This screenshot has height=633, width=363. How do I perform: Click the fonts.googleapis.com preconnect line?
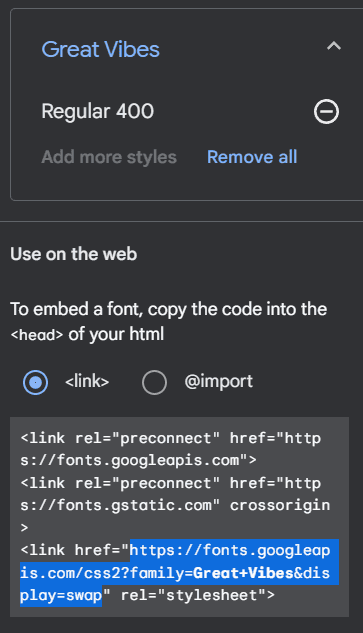(x=170, y=449)
